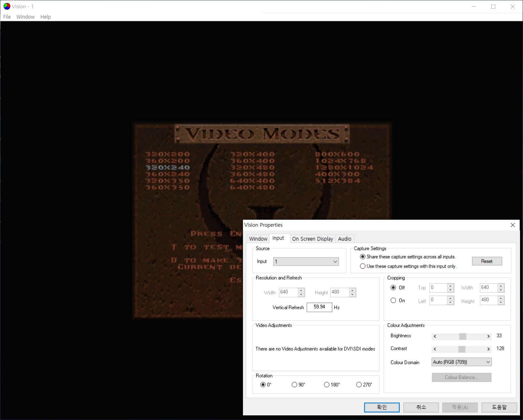Click Contrast left arrow to decrease

click(x=435, y=349)
